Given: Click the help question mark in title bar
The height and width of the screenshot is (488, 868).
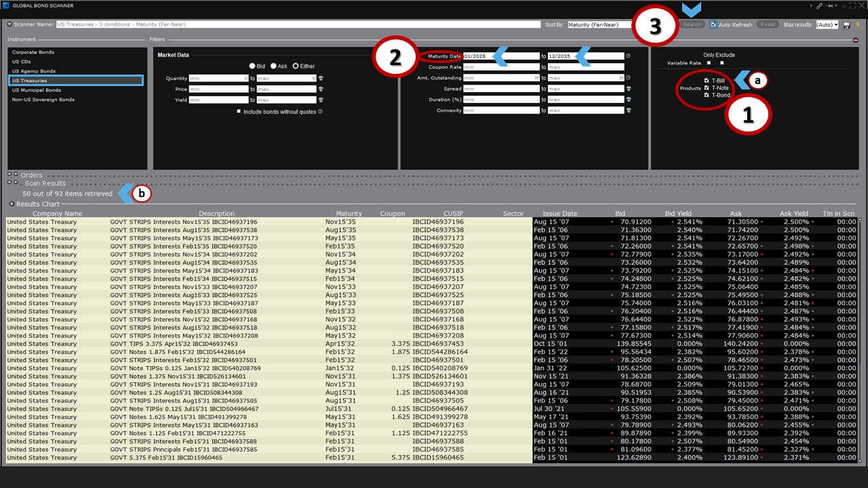Looking at the screenshot, I should [x=810, y=5].
